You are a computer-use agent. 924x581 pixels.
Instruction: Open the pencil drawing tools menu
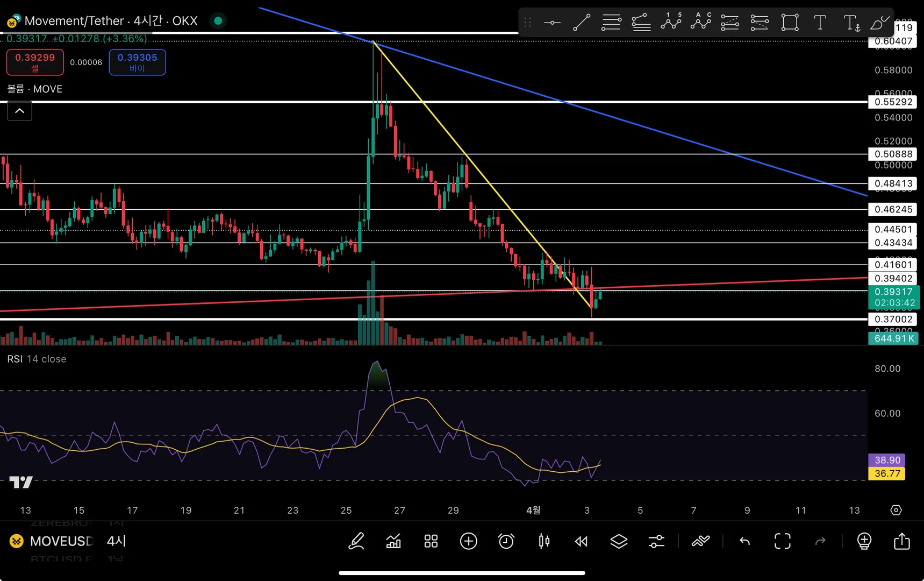(x=356, y=541)
